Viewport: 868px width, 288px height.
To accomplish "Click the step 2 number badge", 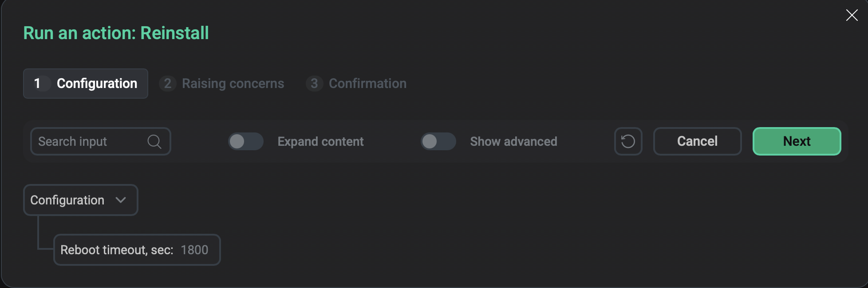I will pos(167,84).
